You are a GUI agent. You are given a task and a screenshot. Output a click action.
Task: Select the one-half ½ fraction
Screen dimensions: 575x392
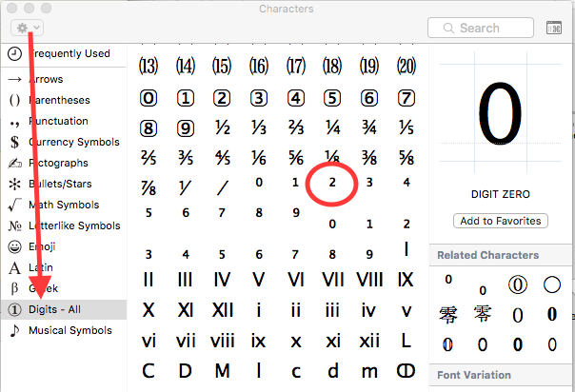(x=222, y=127)
